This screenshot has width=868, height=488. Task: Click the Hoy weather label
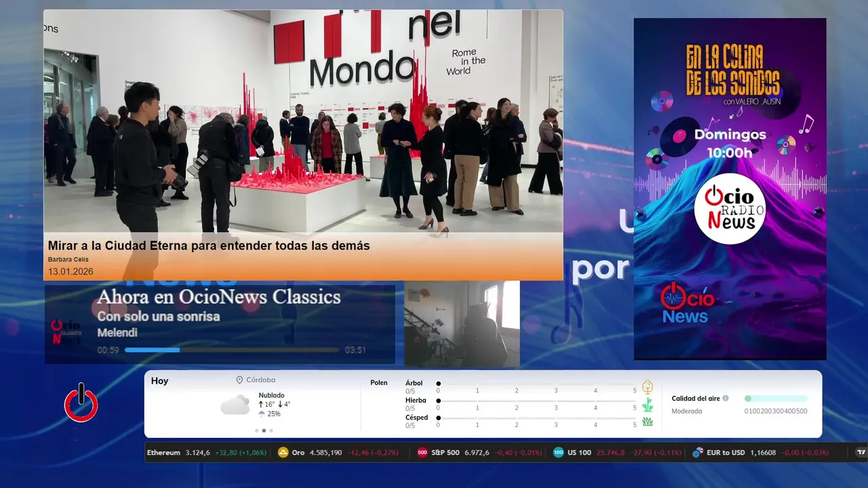[x=159, y=381]
